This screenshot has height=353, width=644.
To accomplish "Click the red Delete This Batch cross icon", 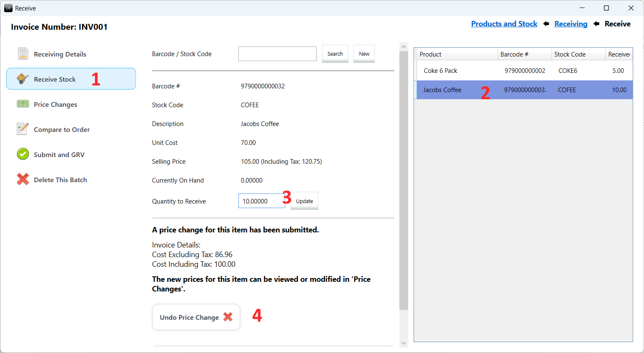I will click(x=23, y=179).
